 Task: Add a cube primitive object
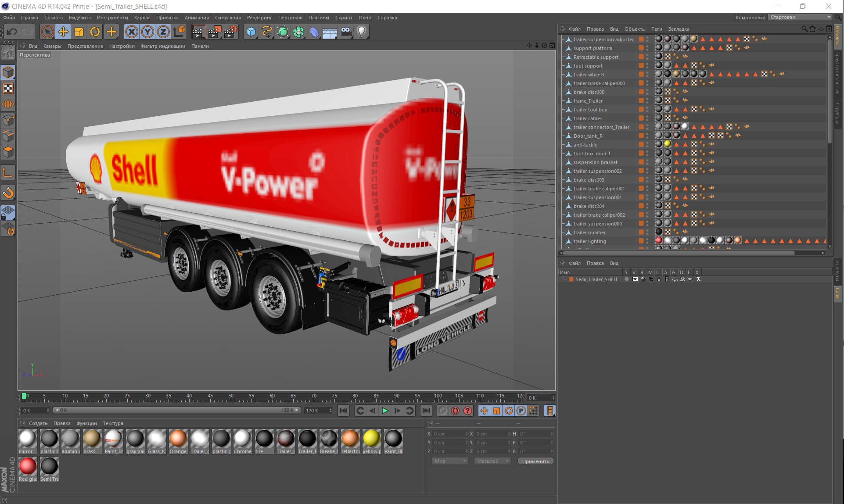click(251, 32)
